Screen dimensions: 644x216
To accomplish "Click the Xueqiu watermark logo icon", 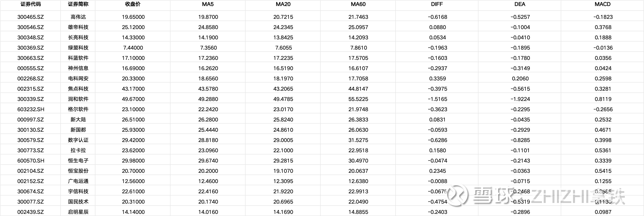I will click(x=457, y=195).
